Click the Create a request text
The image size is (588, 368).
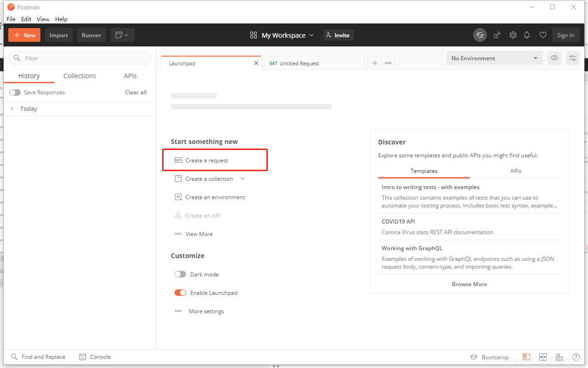[x=207, y=160]
